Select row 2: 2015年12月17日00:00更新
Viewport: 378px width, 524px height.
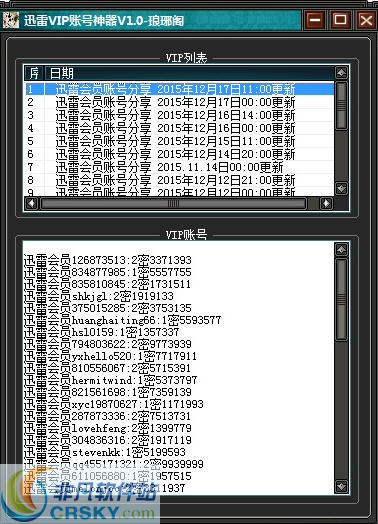[x=180, y=102]
